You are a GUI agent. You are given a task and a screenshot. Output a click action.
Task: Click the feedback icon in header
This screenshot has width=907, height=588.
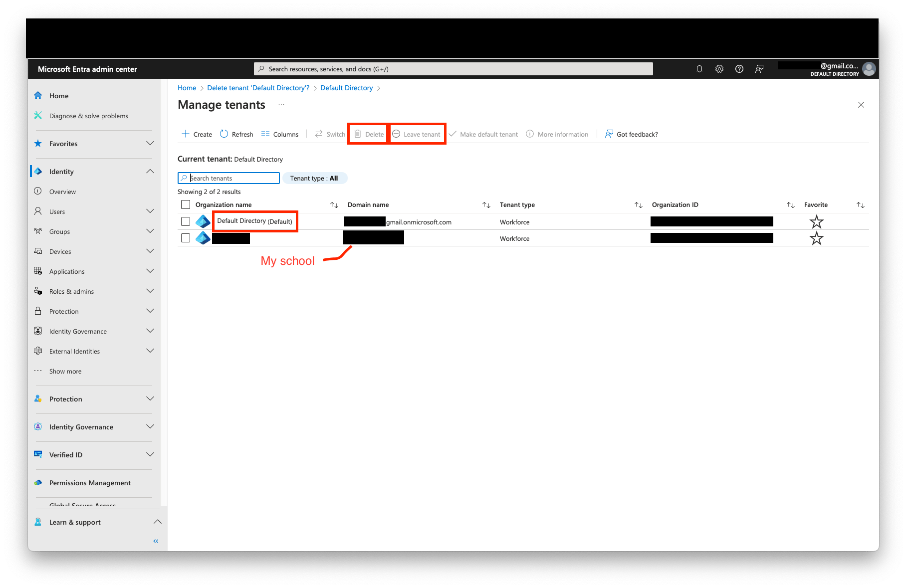pos(759,69)
